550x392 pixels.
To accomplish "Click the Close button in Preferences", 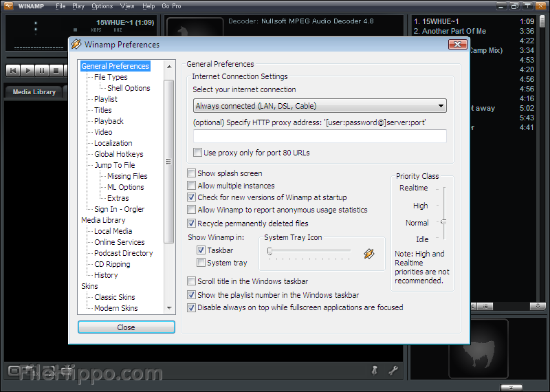I will coord(126,327).
